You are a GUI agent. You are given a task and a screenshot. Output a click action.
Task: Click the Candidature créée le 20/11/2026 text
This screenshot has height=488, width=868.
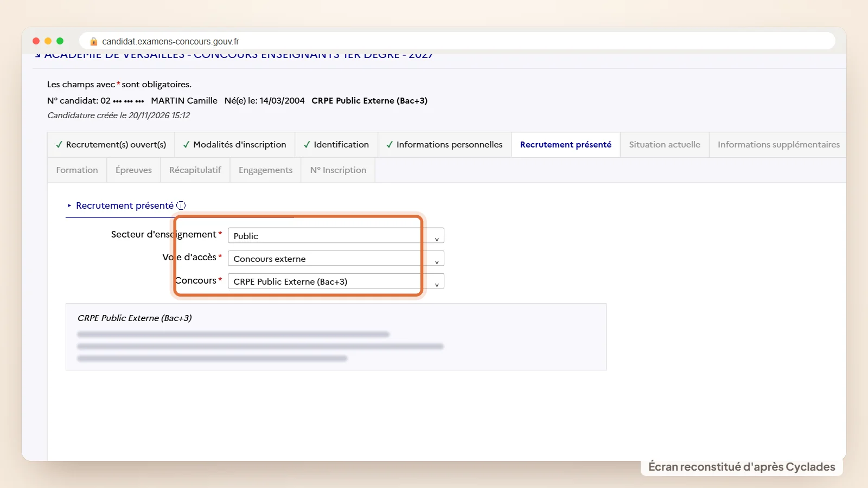[118, 115]
